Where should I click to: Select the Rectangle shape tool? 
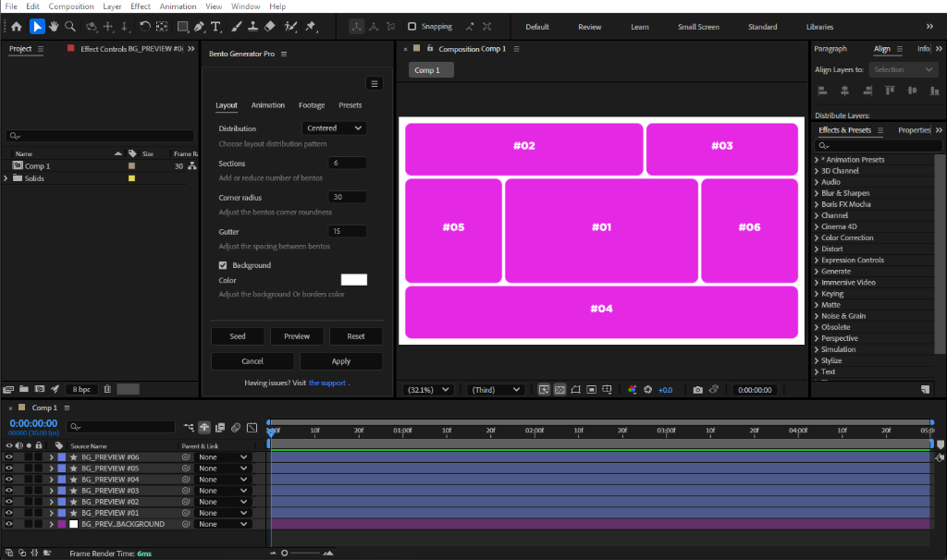point(182,27)
